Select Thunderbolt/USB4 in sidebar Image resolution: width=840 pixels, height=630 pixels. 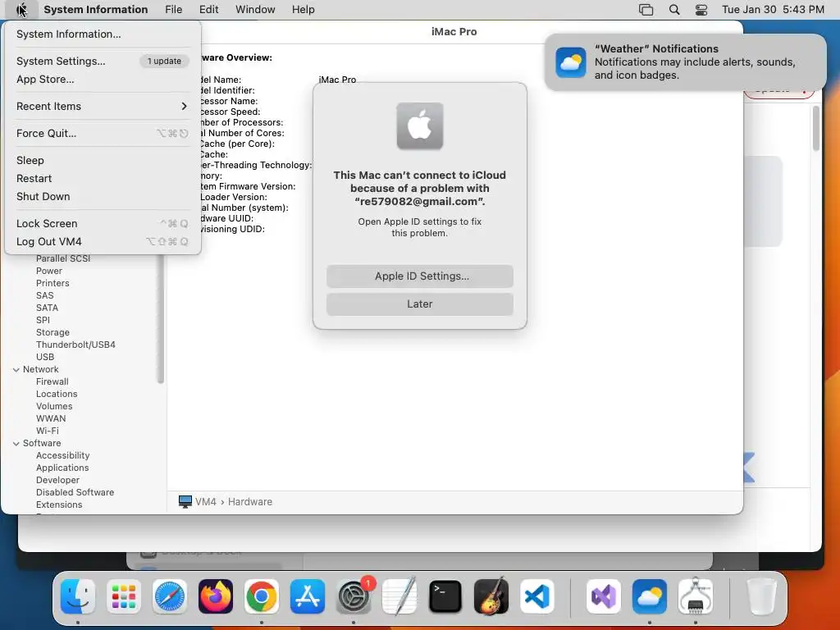[75, 345]
